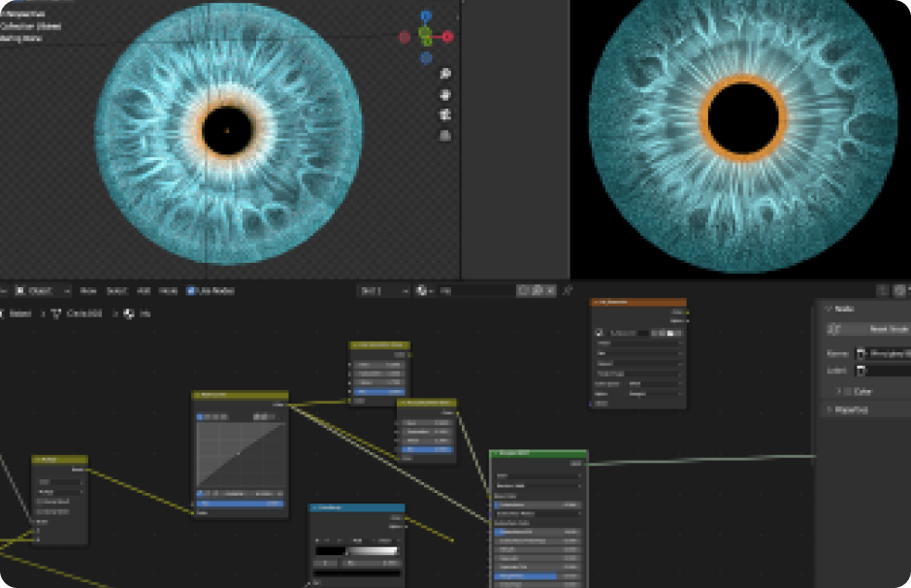This screenshot has width=911, height=588.
Task: Click the Name field in Node sidebar
Action: point(883,353)
